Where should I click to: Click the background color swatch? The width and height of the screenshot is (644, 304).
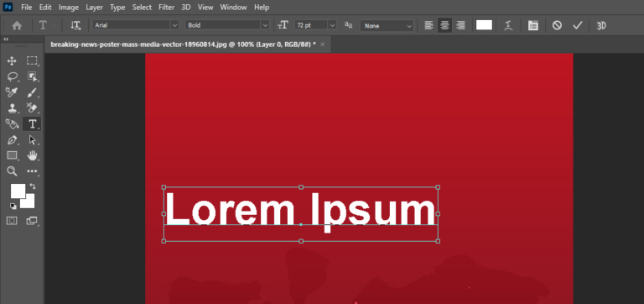coord(29,202)
